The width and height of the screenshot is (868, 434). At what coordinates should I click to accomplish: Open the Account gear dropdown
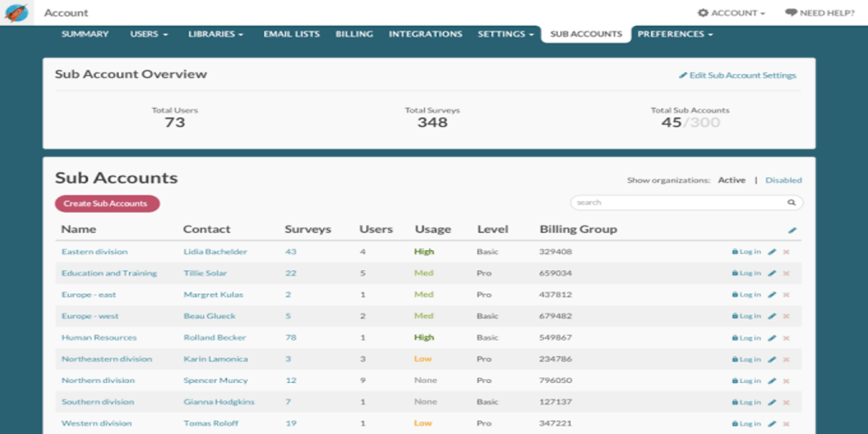[731, 13]
